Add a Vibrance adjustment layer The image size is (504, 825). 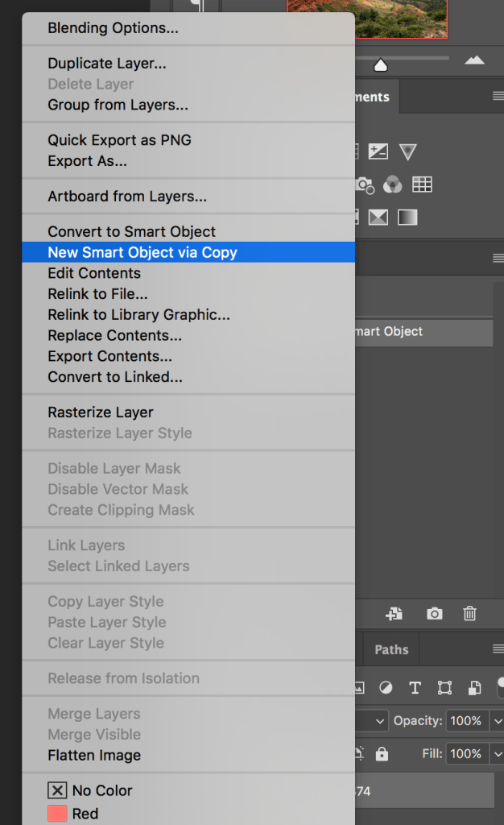pyautogui.click(x=408, y=151)
